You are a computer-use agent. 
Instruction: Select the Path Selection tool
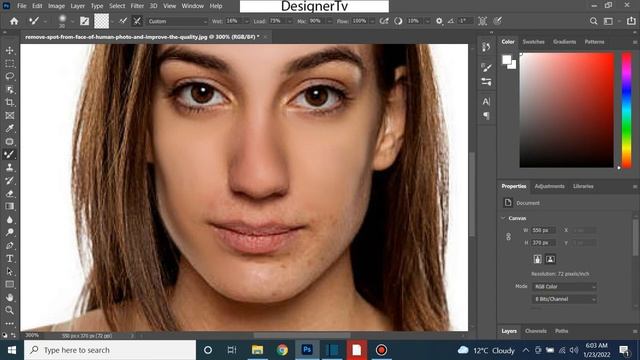pyautogui.click(x=9, y=272)
